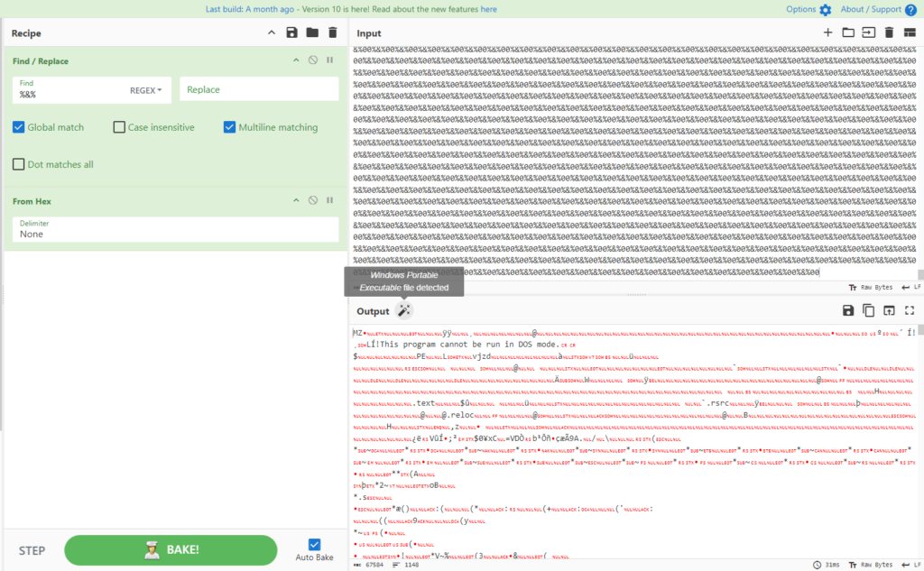924x571 pixels.
Task: Collapse the Recipe panel chevron
Action: (272, 32)
